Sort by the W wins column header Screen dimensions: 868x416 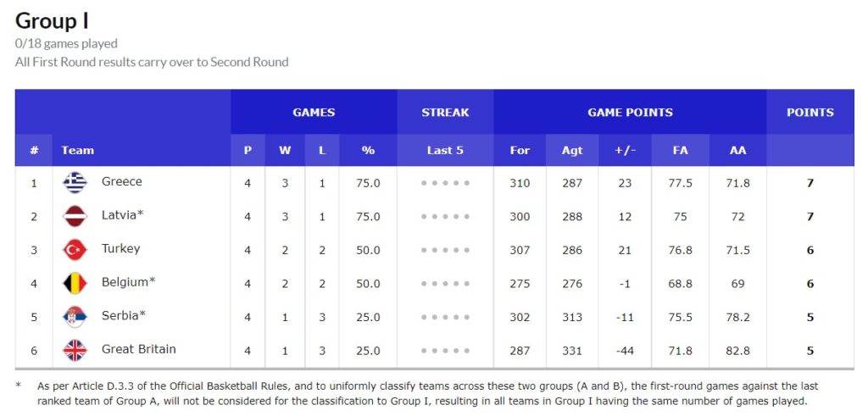click(x=285, y=151)
